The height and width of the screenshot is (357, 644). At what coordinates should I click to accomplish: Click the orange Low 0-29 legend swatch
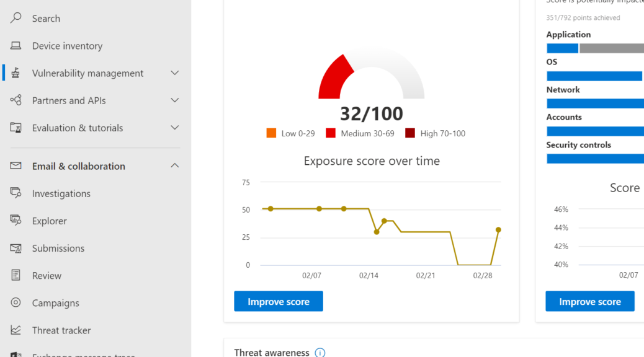coord(271,133)
